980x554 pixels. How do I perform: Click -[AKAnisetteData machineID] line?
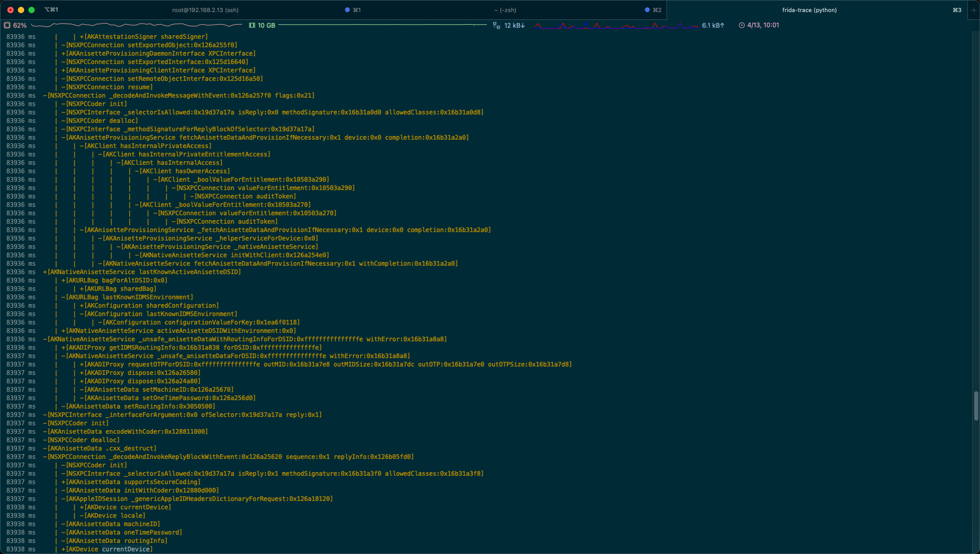111,524
